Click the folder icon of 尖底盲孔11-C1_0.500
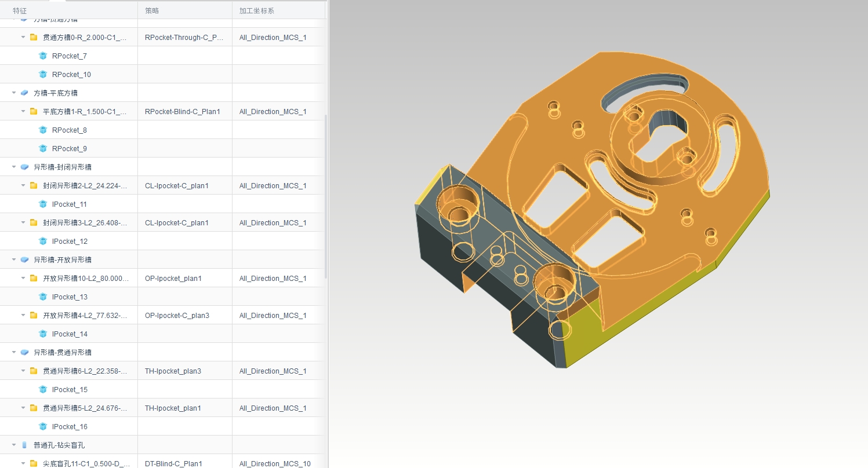This screenshot has width=868, height=468. click(34, 463)
